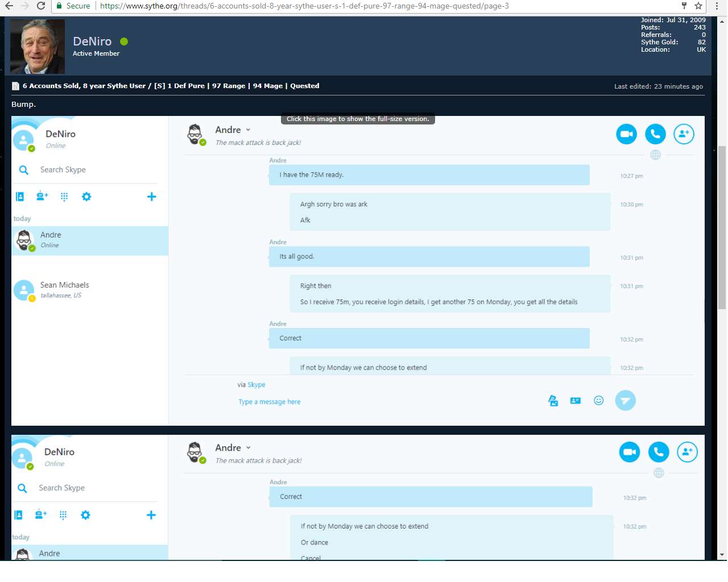Screen dimensions: 728x582
Task: Add people to chat in first screenshot
Action: click(684, 134)
